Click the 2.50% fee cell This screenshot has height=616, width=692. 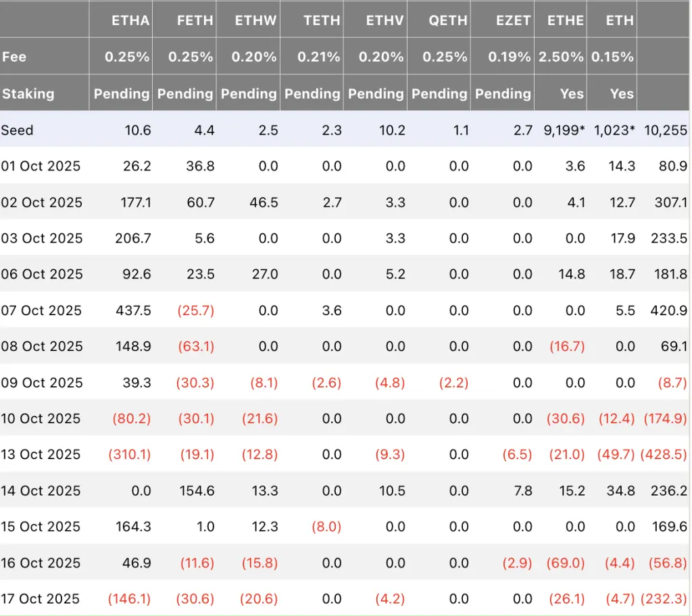tap(561, 57)
